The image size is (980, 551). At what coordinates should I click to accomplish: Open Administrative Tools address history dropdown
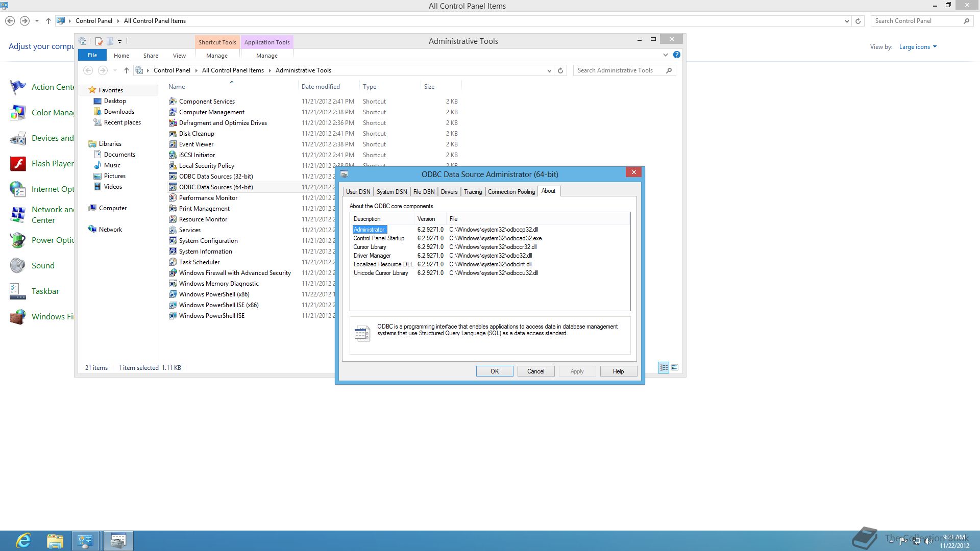549,70
